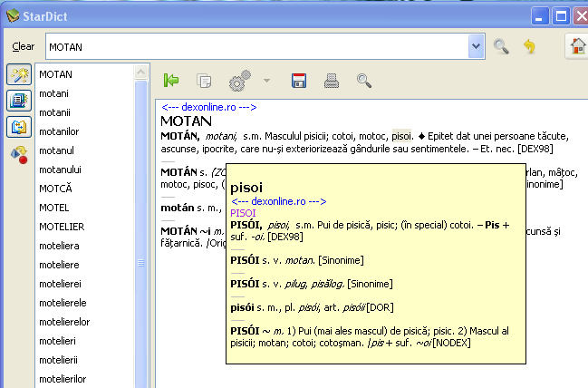The width and height of the screenshot is (588, 388).
Task: Click the shapes icon with red dot
Action: 19,155
